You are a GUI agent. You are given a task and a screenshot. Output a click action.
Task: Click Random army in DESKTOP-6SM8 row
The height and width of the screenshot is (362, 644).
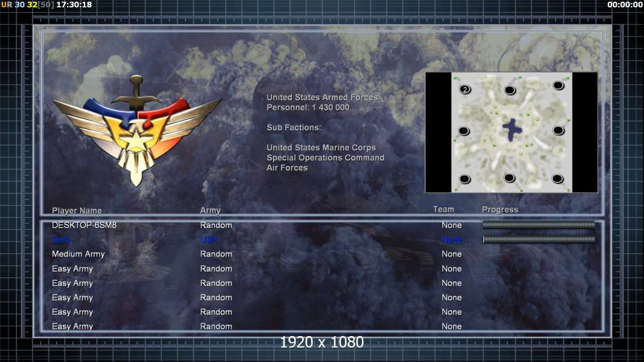216,225
